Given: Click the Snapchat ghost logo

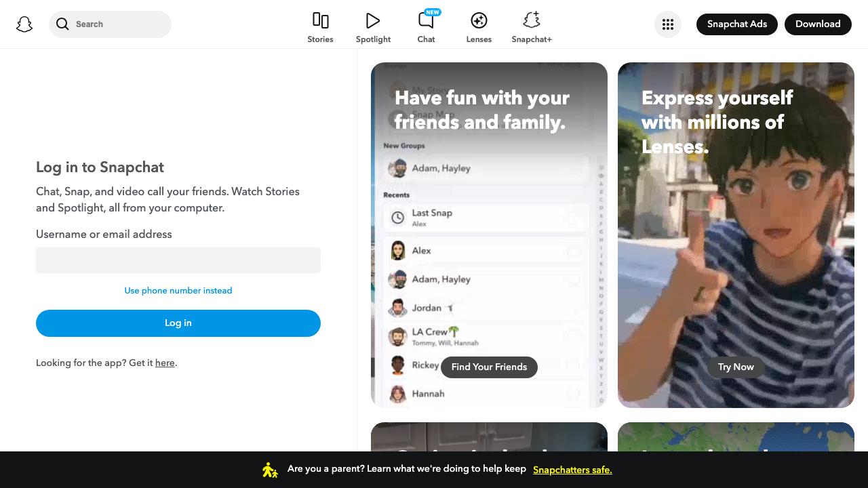Looking at the screenshot, I should click(24, 24).
